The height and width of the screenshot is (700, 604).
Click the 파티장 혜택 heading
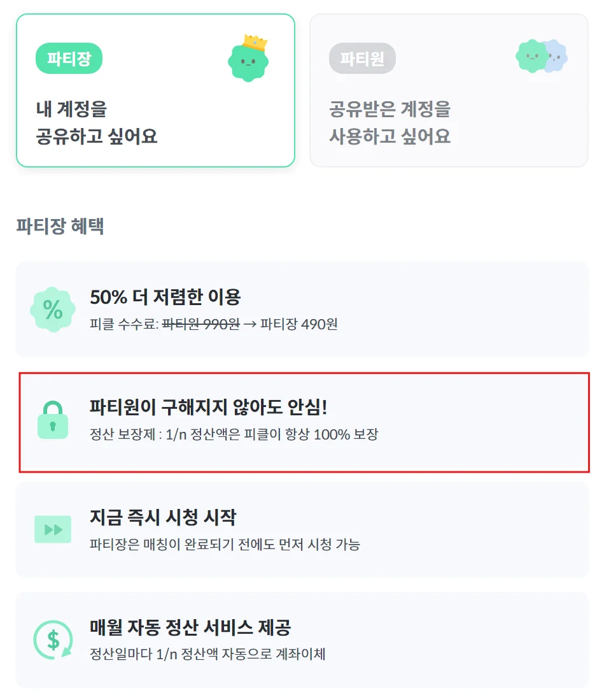(60, 226)
